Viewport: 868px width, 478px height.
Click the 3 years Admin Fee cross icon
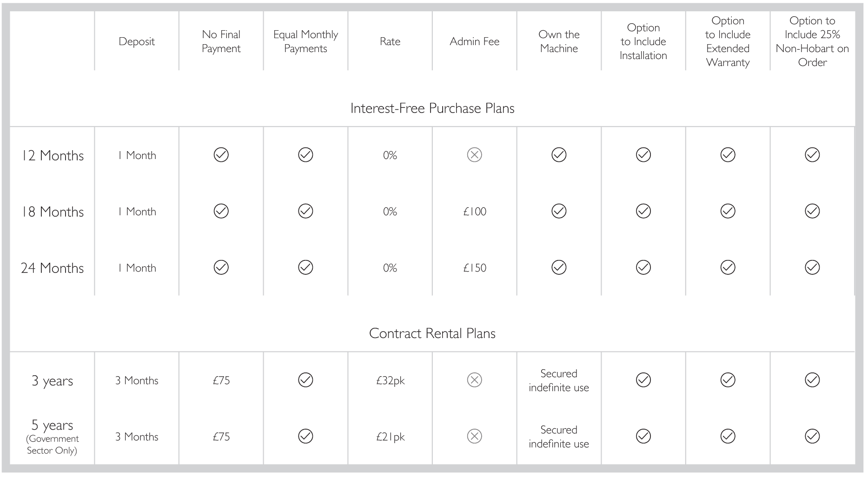[474, 380]
